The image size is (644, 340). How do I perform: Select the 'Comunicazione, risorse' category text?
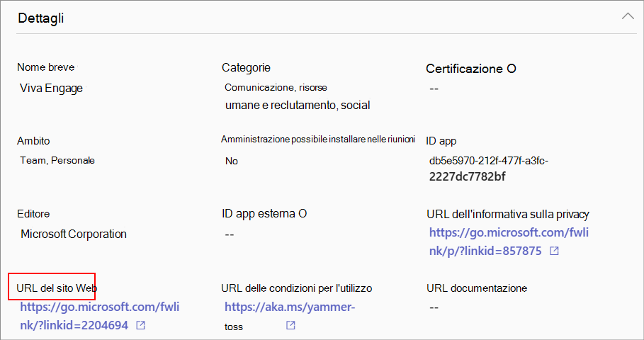(276, 87)
